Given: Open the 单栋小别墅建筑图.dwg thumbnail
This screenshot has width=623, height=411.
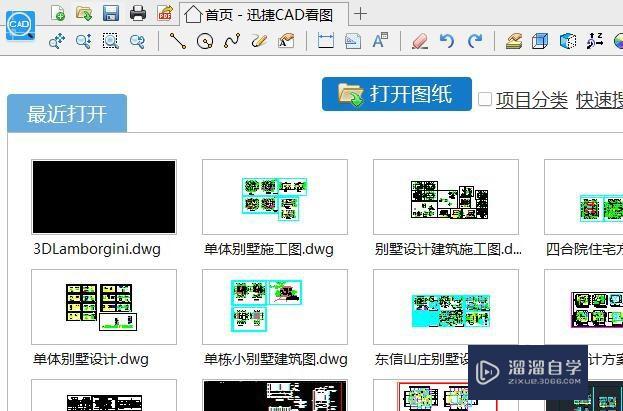Looking at the screenshot, I should click(x=275, y=307).
